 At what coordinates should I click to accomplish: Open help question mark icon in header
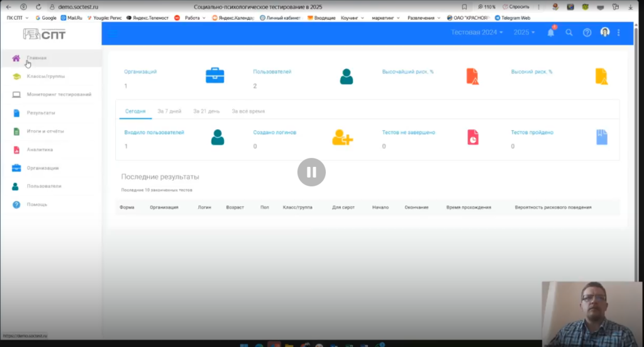587,33
